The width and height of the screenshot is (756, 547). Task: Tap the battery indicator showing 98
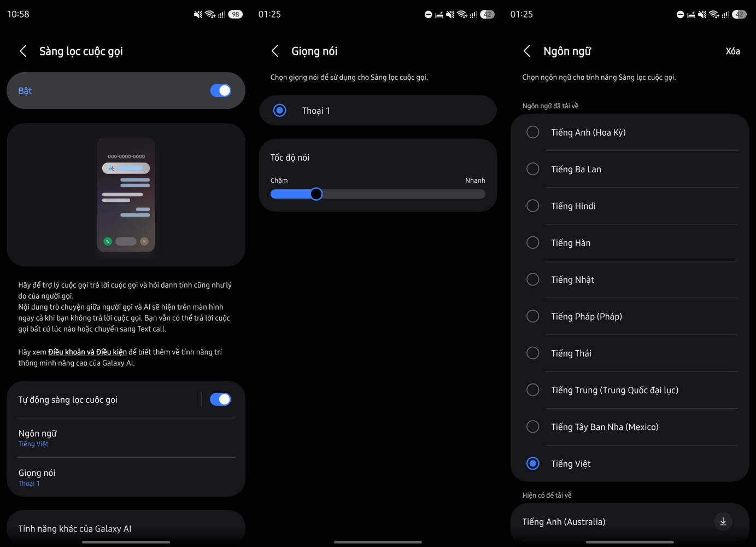[x=235, y=15]
